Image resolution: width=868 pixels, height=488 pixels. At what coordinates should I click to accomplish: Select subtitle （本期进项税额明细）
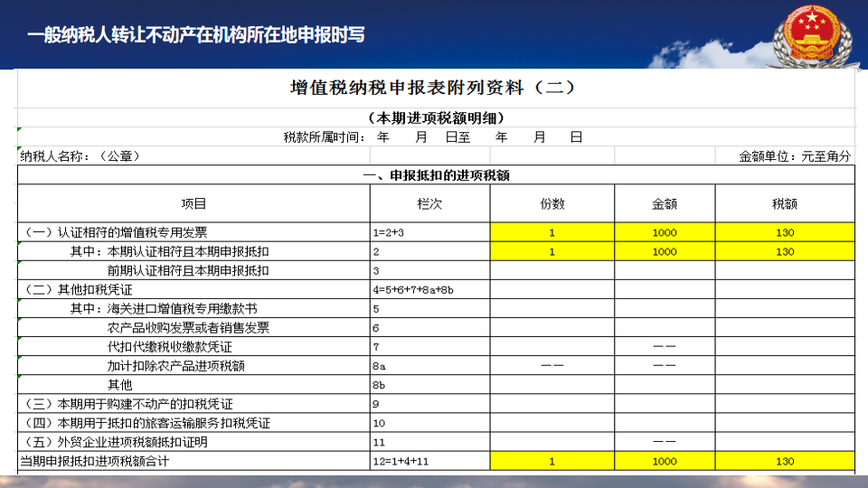437,117
